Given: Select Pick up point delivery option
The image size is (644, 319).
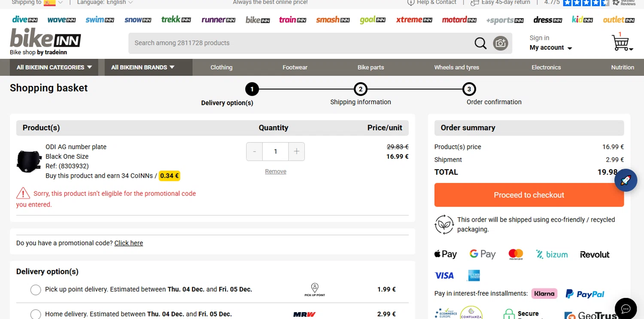Looking at the screenshot, I should click(x=36, y=290).
